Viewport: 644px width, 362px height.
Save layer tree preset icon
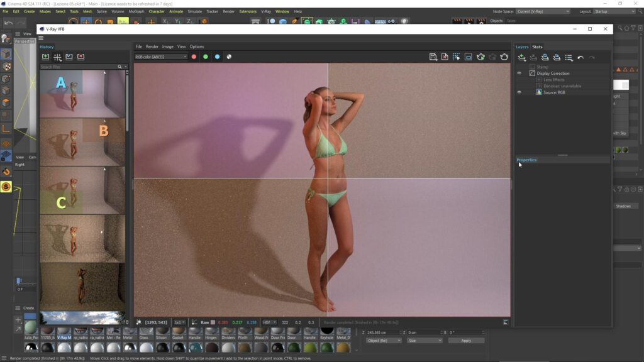[x=545, y=57]
